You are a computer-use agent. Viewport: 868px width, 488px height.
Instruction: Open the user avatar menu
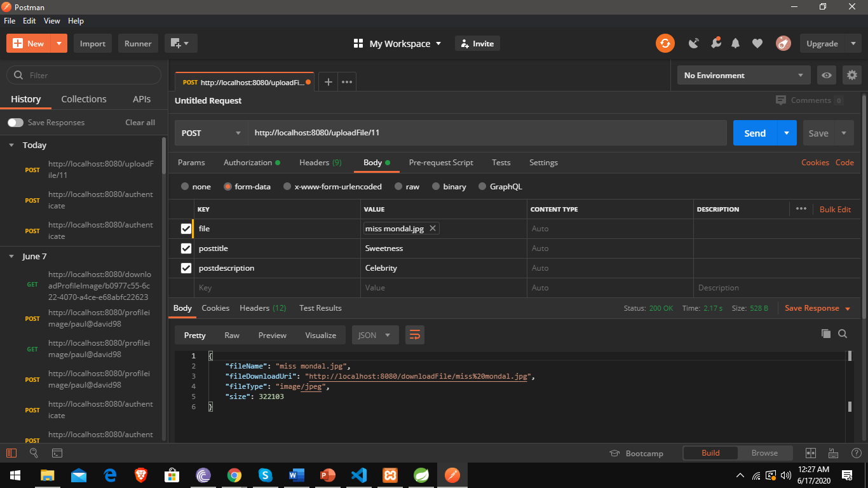[x=783, y=44]
